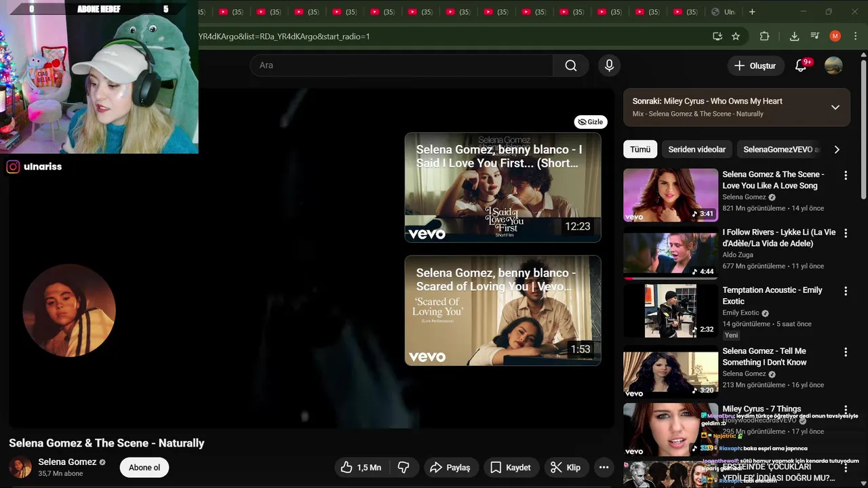Open options for Love You Like A Love Song
Image resolution: width=868 pixels, height=488 pixels.
point(846,176)
